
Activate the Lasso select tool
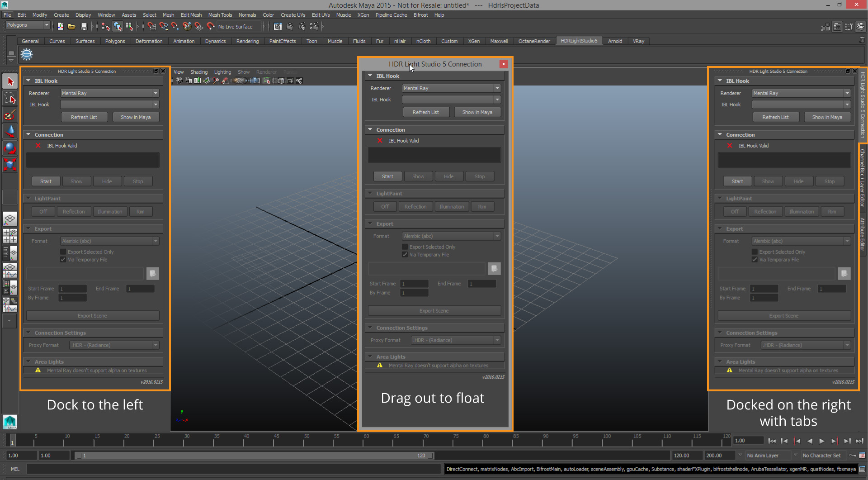(10, 98)
